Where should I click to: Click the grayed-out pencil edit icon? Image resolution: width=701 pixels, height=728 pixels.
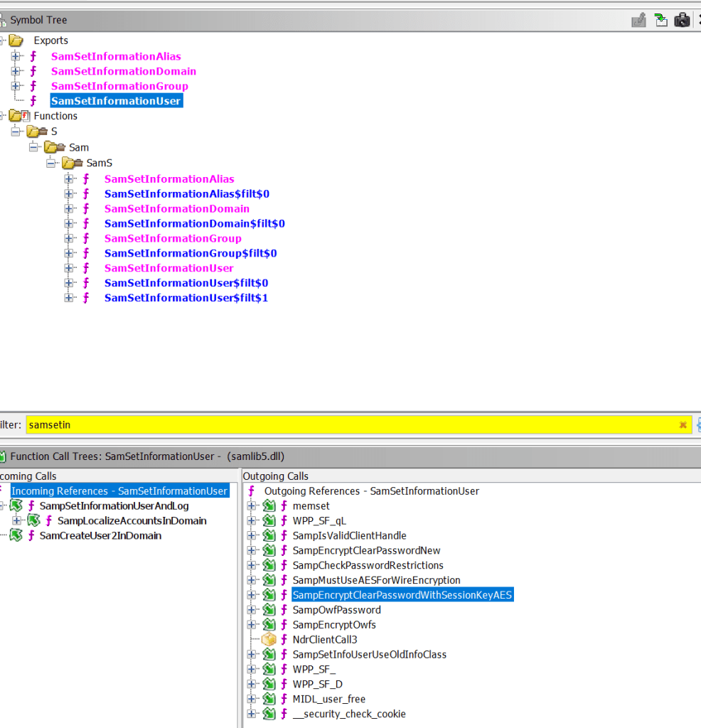(x=639, y=21)
